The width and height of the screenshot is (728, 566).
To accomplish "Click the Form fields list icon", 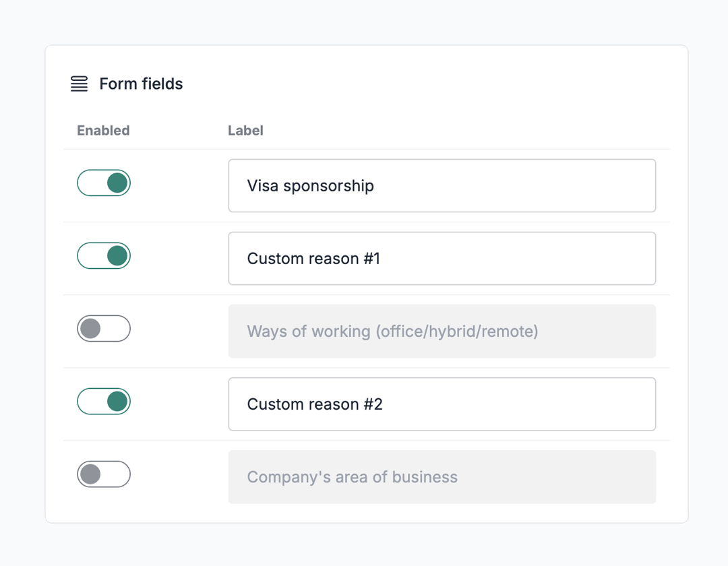I will click(79, 84).
